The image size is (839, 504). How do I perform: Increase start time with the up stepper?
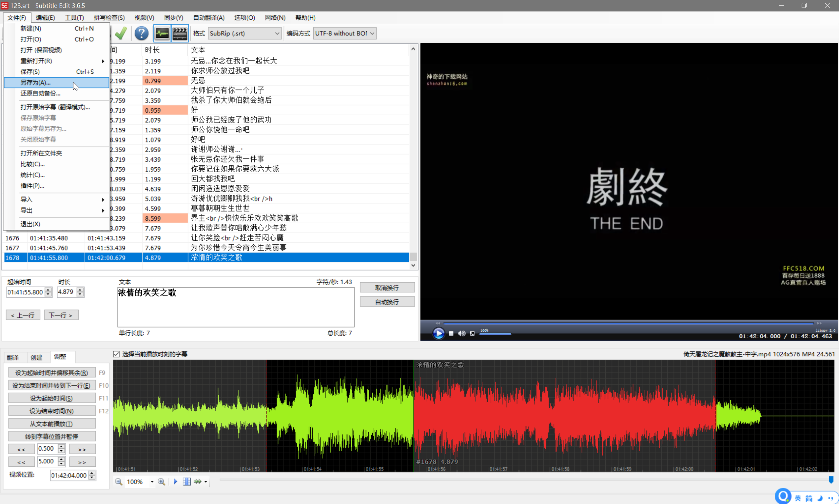48,290
